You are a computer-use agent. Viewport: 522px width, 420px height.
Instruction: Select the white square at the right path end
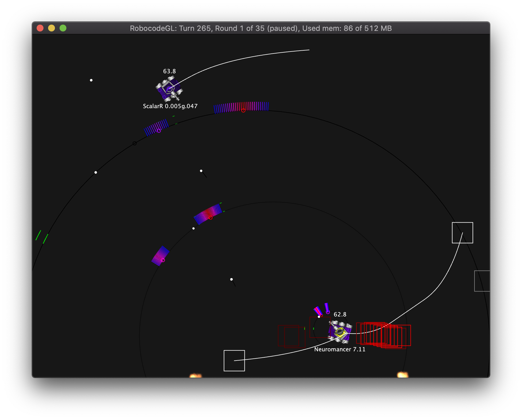462,233
